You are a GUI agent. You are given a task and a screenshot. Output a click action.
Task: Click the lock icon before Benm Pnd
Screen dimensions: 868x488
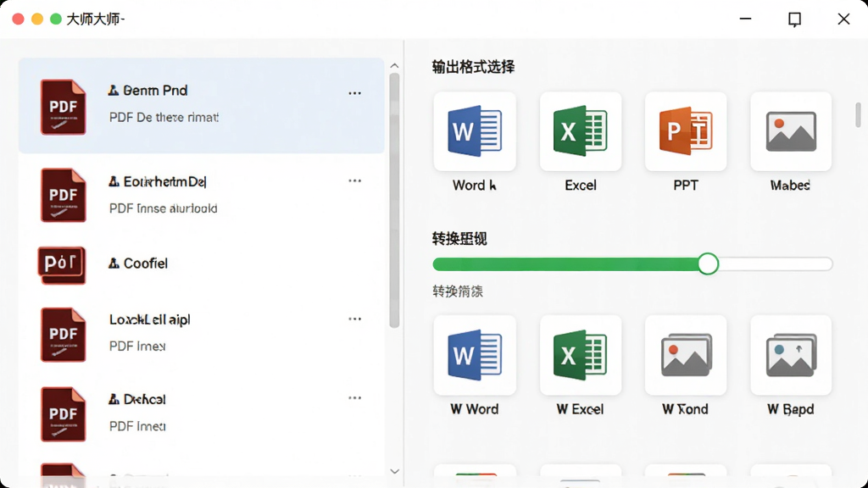pos(114,90)
